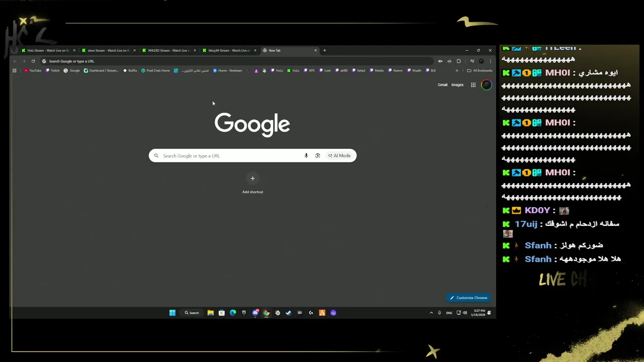
Task: Launch Microsoft Edge from taskbar
Action: [x=232, y=313]
